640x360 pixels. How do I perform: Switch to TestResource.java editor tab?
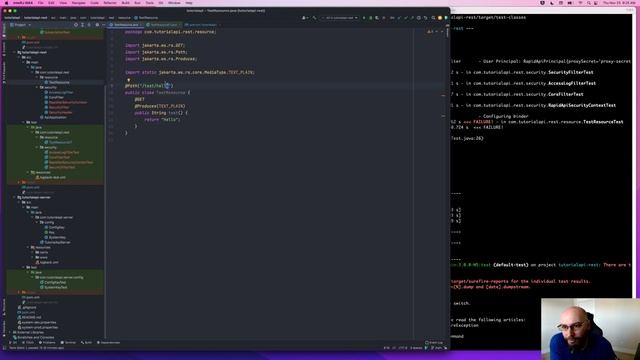point(126,25)
